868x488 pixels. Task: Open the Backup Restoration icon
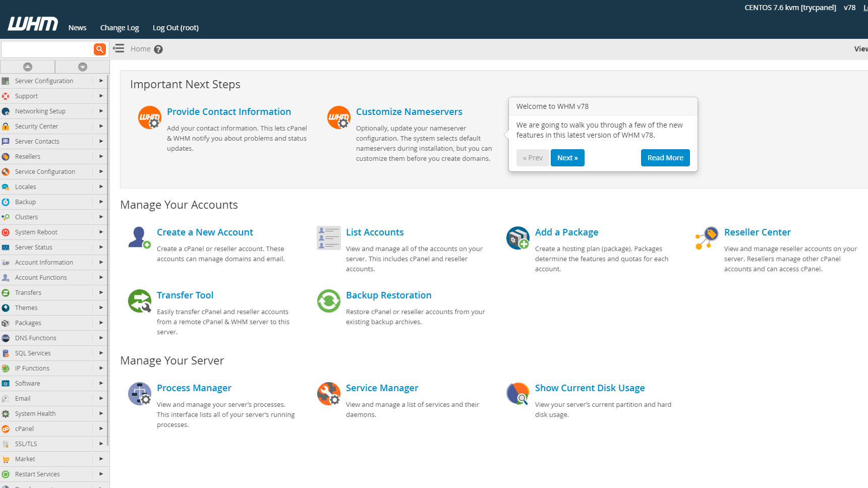tap(328, 301)
